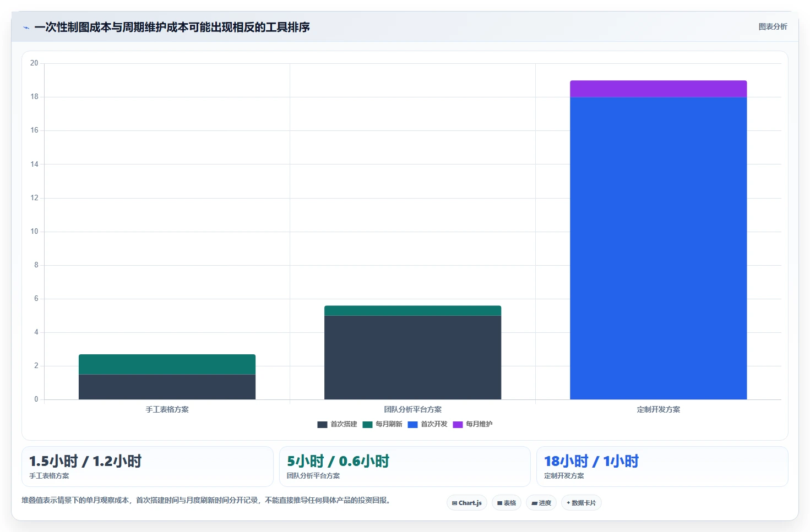Toggle the 每月刷新 legend item
This screenshot has height=532, width=810.
(382, 424)
